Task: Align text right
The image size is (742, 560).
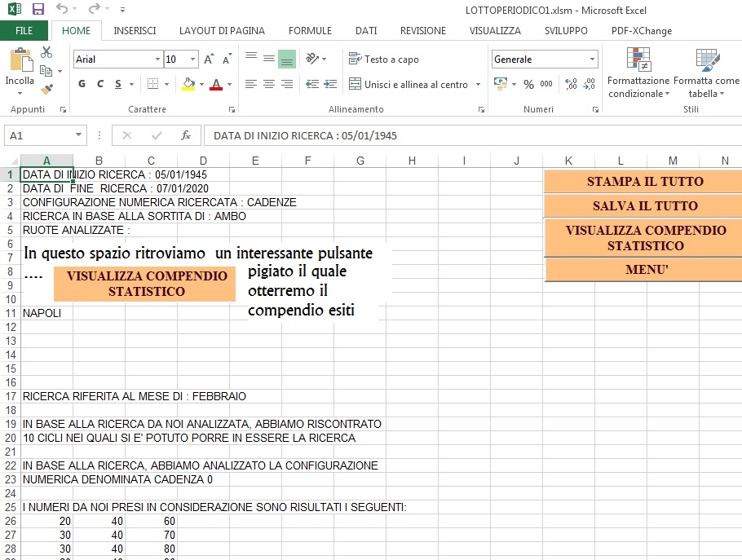Action: click(x=287, y=84)
